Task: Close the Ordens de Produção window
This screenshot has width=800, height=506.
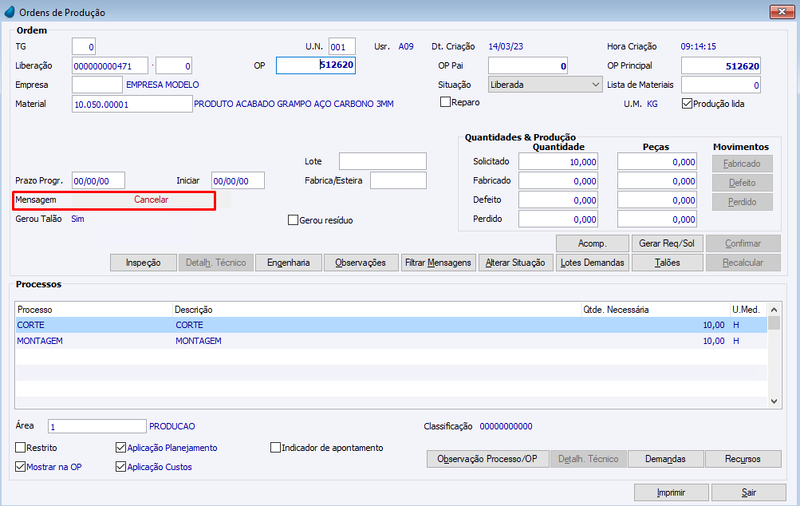Action: click(781, 11)
